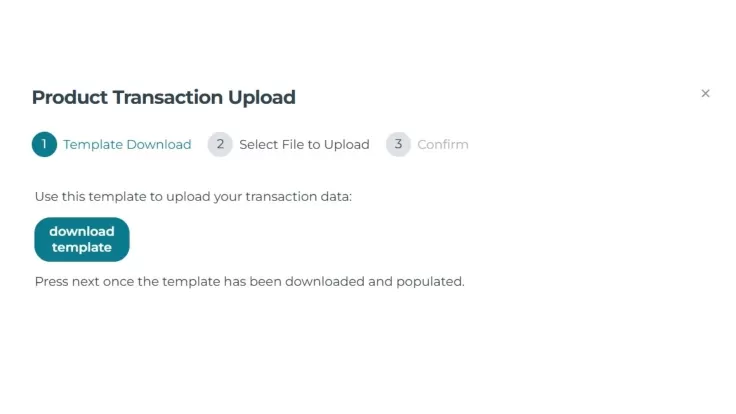Select the teal circle numbered 1

44,144
